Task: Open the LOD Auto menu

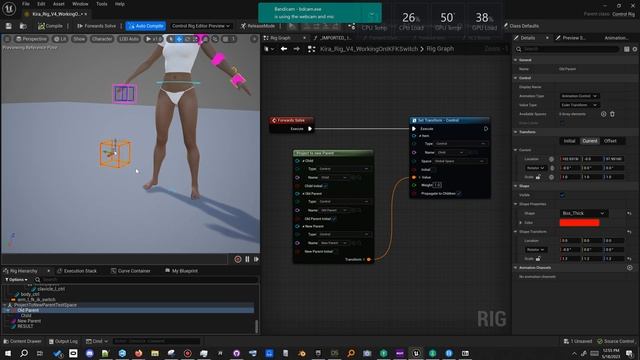Action: (129, 39)
